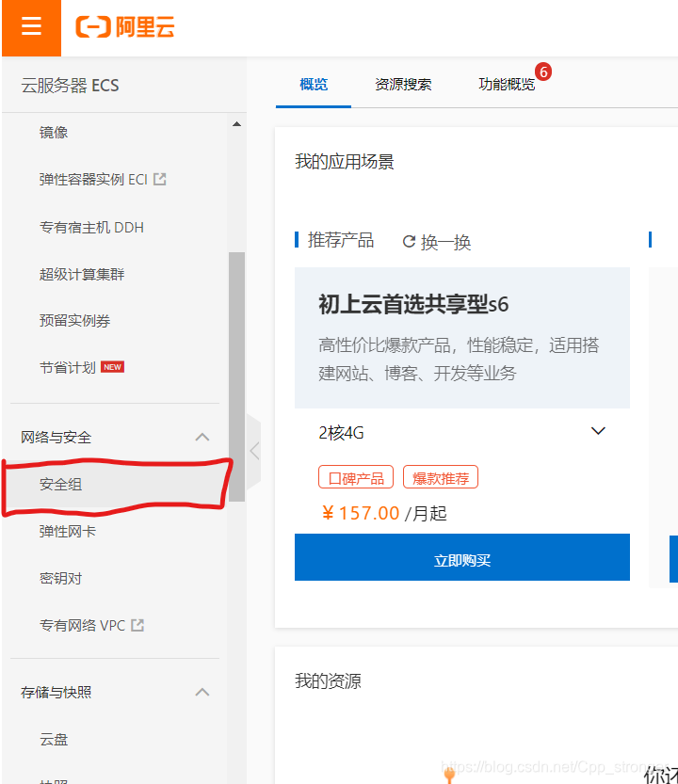Open 预留实例券 in the sidebar
678x784 pixels.
coord(74,321)
